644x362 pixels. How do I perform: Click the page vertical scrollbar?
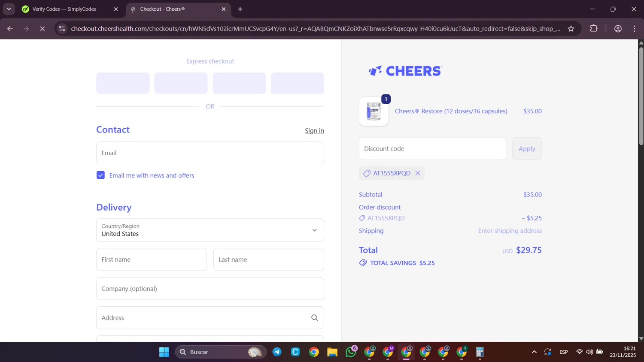pos(641,97)
